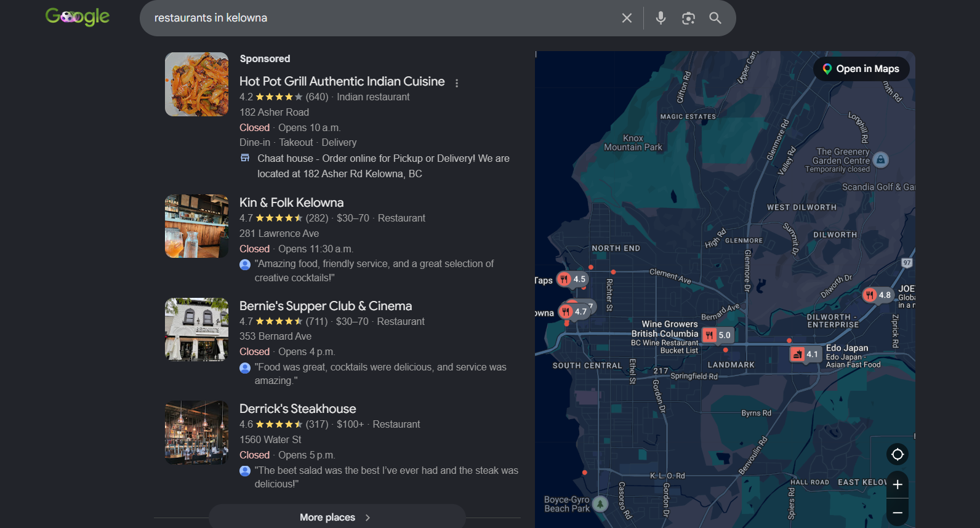
Task: Click Dine-in Takeout Delivery service options
Action: [x=298, y=142]
